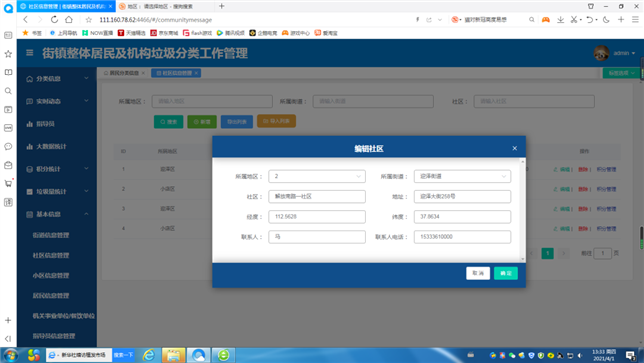The width and height of the screenshot is (644, 363).
Task: Open the browser sidebar shopping cart icon
Action: [8, 183]
